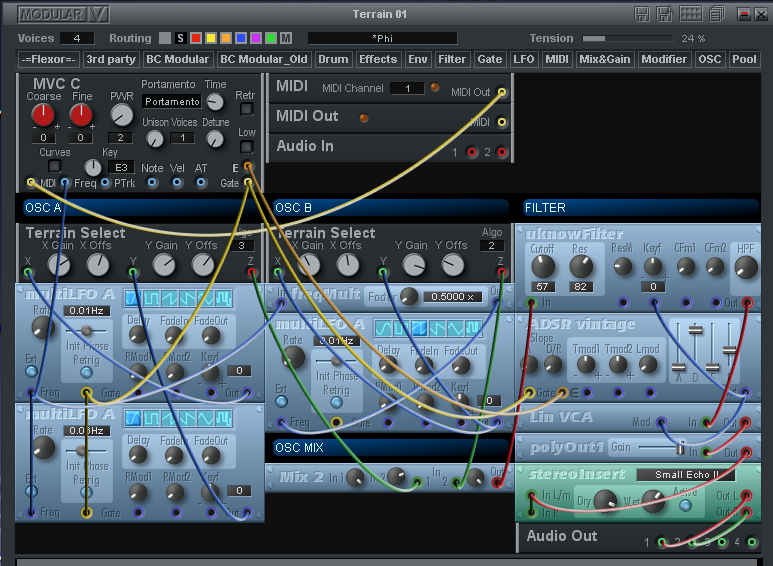Click the Drum category button
This screenshot has height=566, width=773.
click(333, 59)
